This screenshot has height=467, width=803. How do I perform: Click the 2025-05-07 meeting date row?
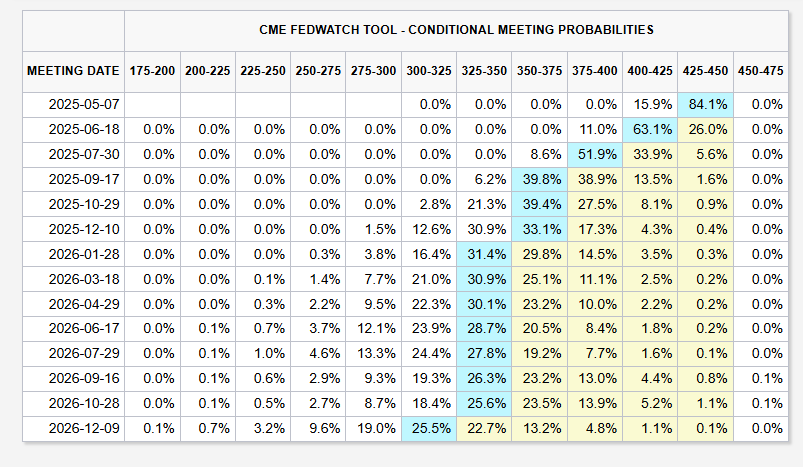[85, 104]
